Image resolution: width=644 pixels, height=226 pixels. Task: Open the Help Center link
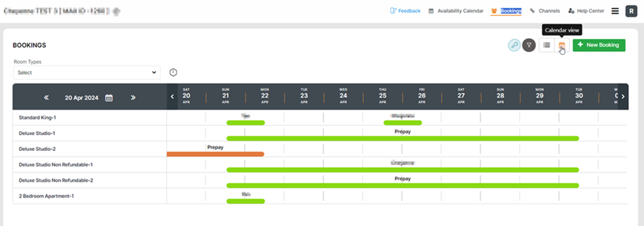tap(586, 11)
